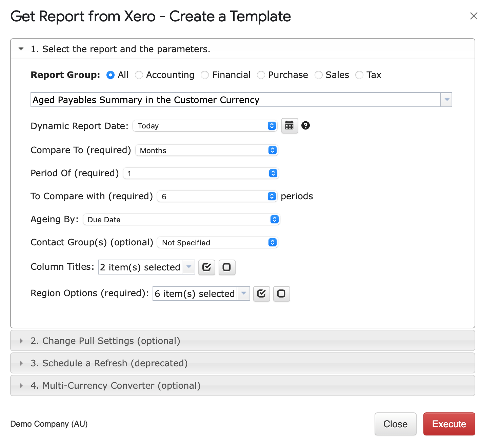Open the Dynamic Report Date dropdown
499x448 pixels.
pyautogui.click(x=205, y=126)
